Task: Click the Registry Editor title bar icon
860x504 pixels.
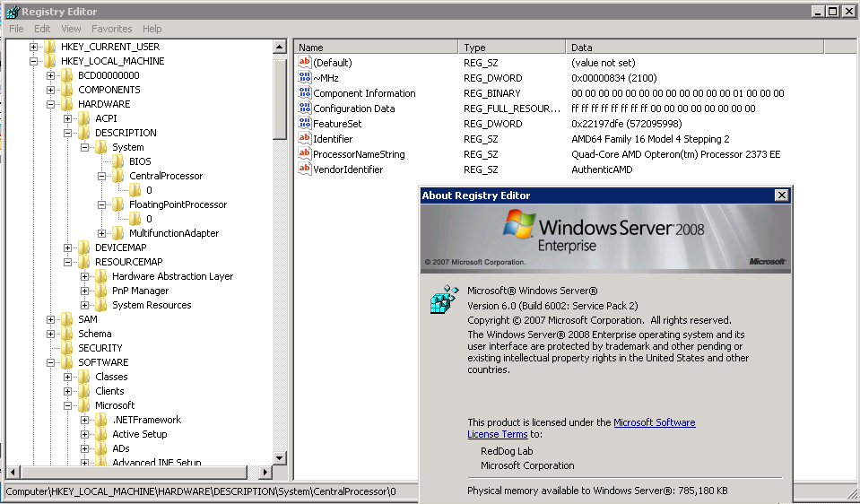Action: (x=13, y=12)
